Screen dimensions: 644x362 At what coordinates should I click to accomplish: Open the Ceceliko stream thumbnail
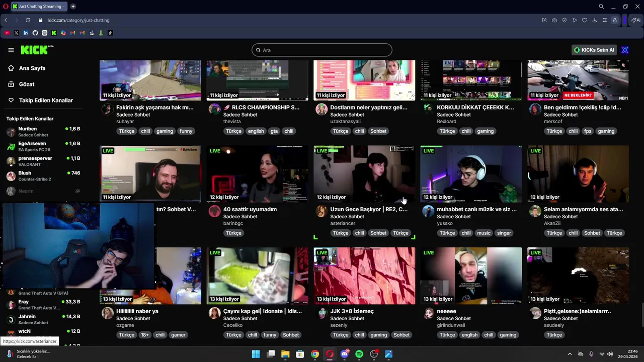tap(257, 276)
